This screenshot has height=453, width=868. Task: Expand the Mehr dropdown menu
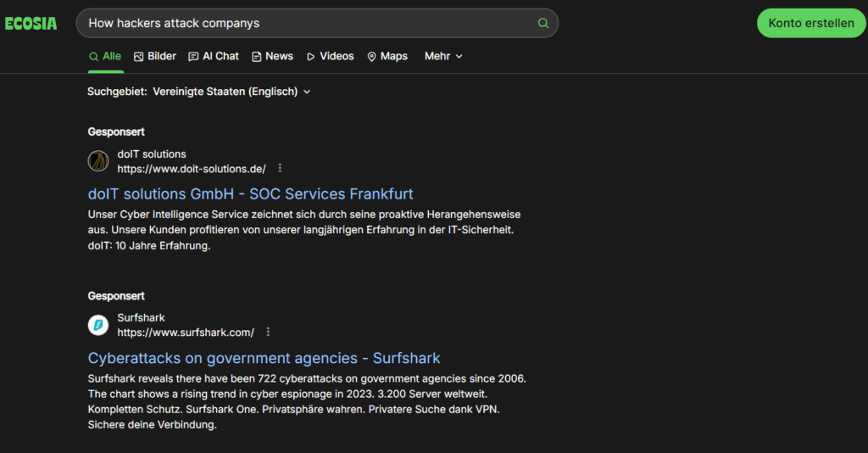pyautogui.click(x=443, y=56)
